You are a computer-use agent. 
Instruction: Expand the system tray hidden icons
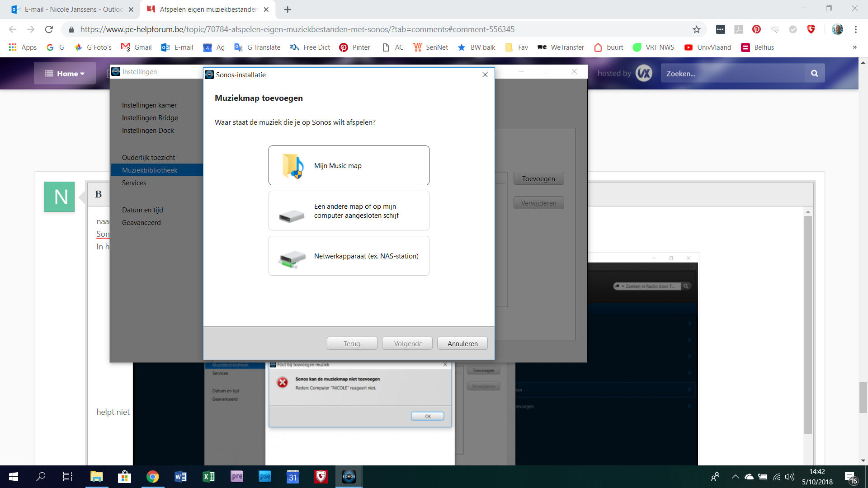(735, 477)
